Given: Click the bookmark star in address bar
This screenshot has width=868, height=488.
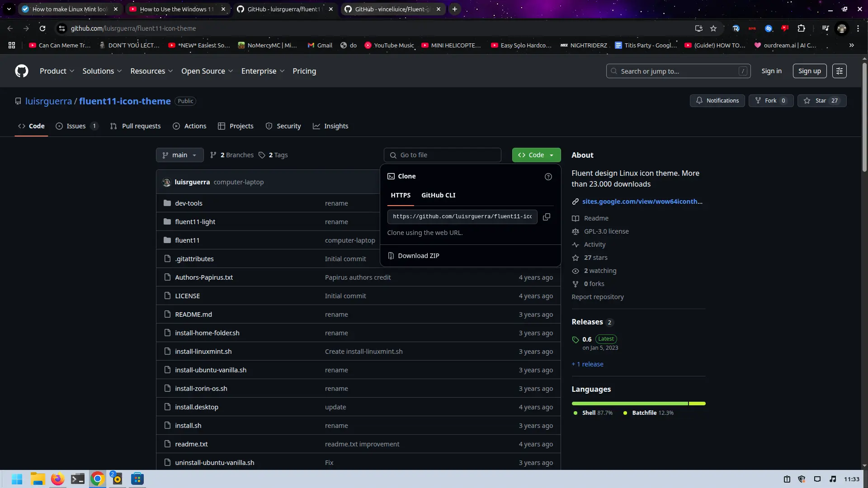Looking at the screenshot, I should pyautogui.click(x=713, y=28).
